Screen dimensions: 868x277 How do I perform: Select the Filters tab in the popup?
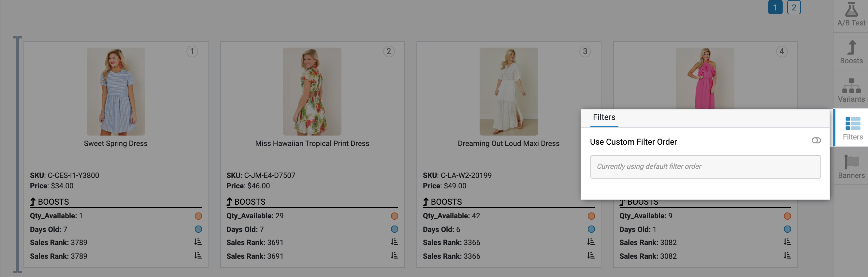(x=604, y=117)
